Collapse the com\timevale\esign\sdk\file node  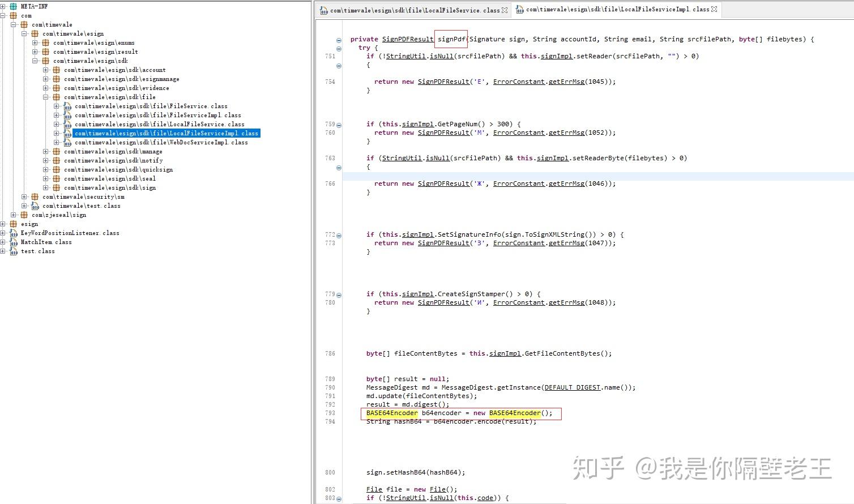click(46, 97)
